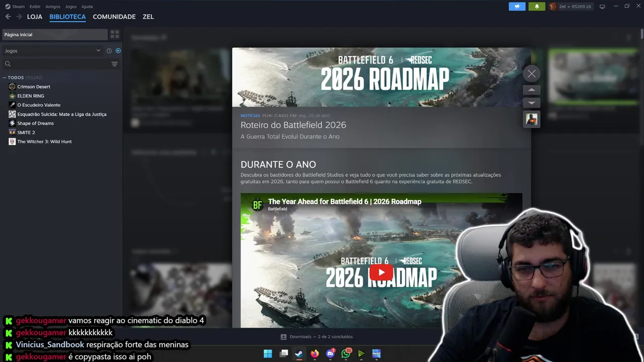Open the Downloads status at bottom

point(316,337)
